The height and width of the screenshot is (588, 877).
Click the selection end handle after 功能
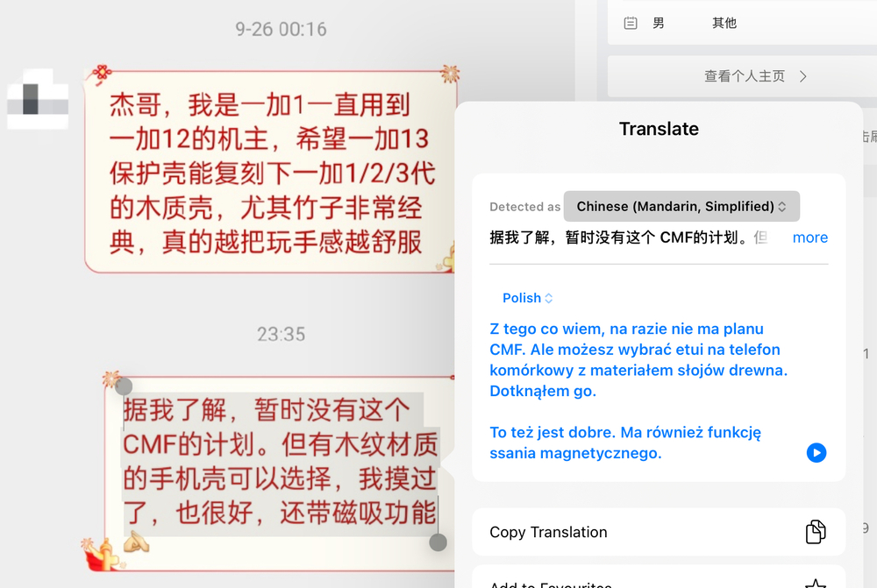(438, 542)
